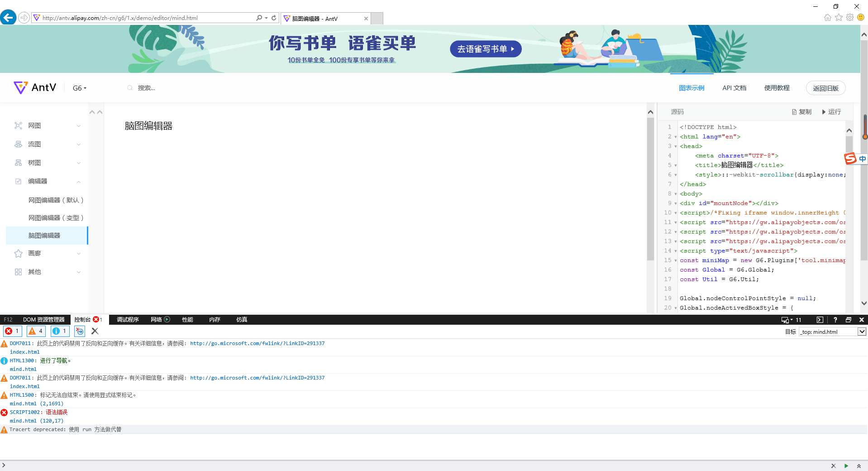868x471 pixels.
Task: Open favorites with the star icon
Action: point(839,17)
